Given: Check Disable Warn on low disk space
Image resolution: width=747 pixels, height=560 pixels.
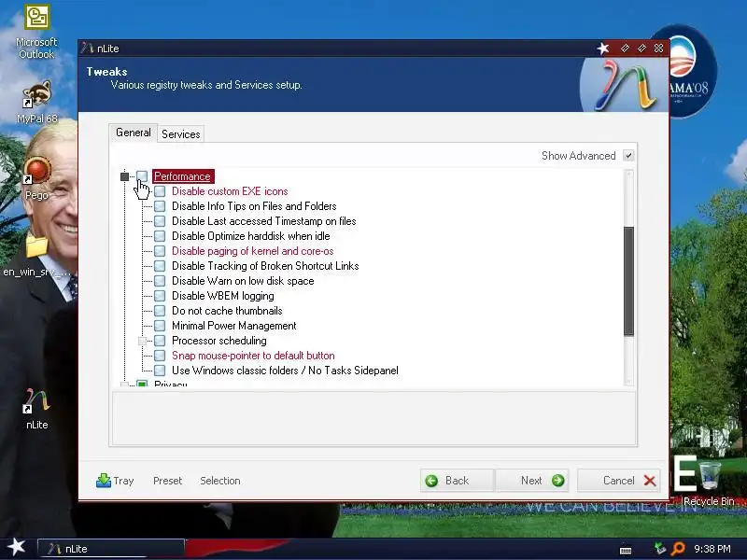Looking at the screenshot, I should [160, 281].
